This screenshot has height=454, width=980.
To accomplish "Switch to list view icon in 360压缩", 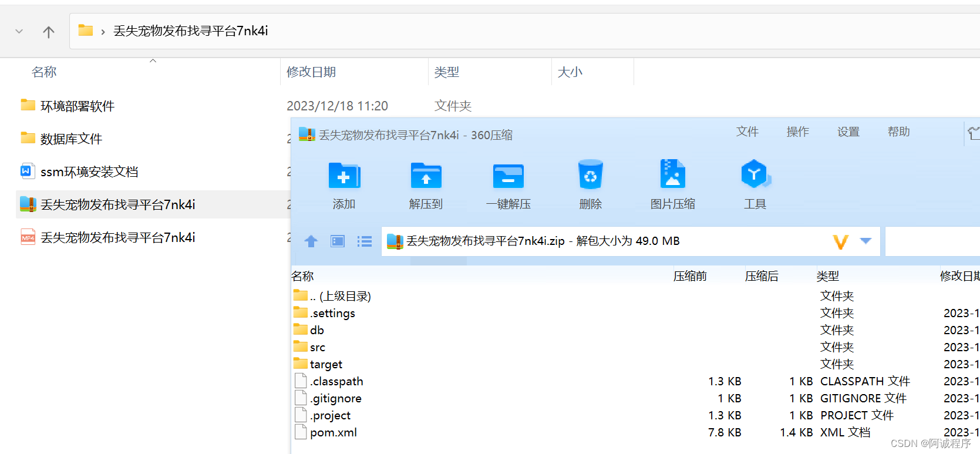I will (x=365, y=241).
